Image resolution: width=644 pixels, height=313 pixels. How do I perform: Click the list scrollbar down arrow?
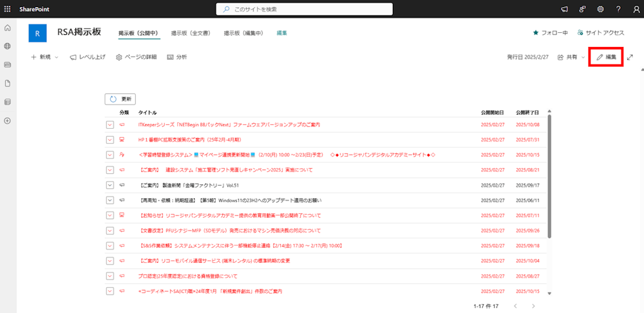point(549,293)
